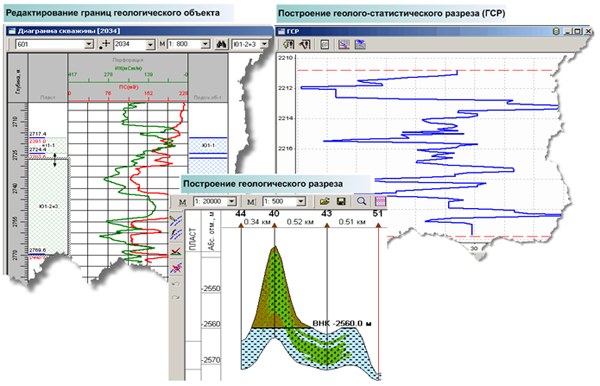Select the pencil draw-boundary tool

click(176, 220)
